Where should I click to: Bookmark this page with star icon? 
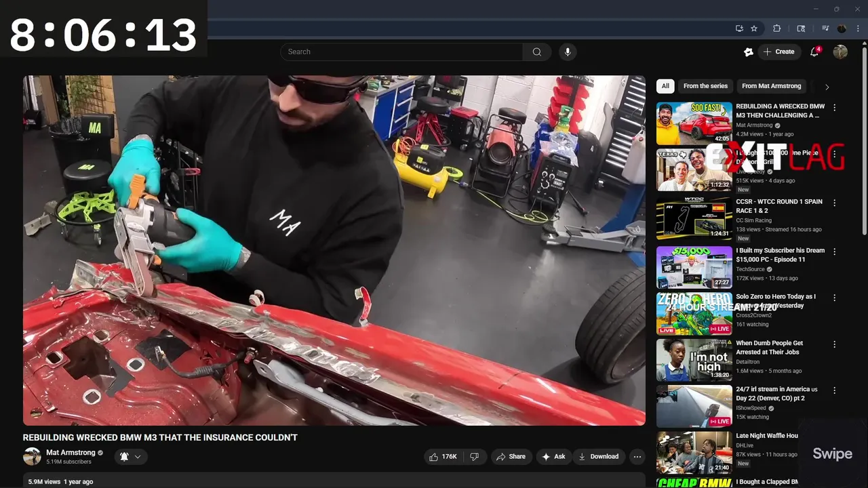tap(754, 28)
